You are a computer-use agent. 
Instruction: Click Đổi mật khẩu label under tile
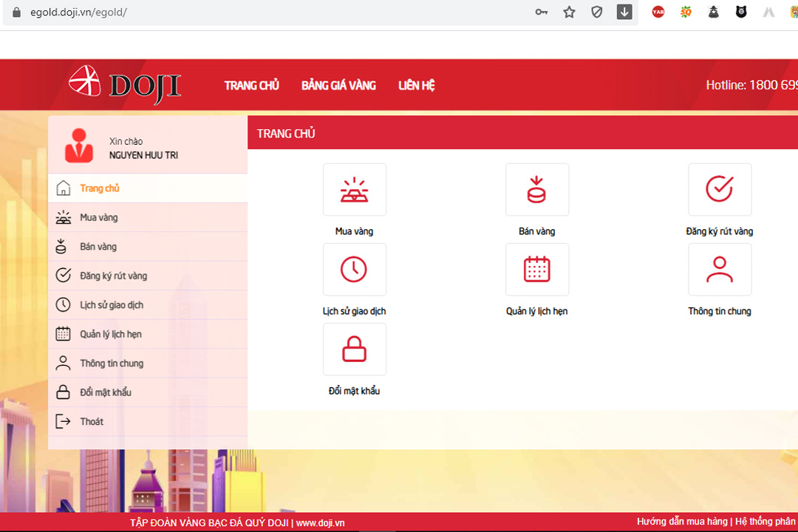coord(354,391)
